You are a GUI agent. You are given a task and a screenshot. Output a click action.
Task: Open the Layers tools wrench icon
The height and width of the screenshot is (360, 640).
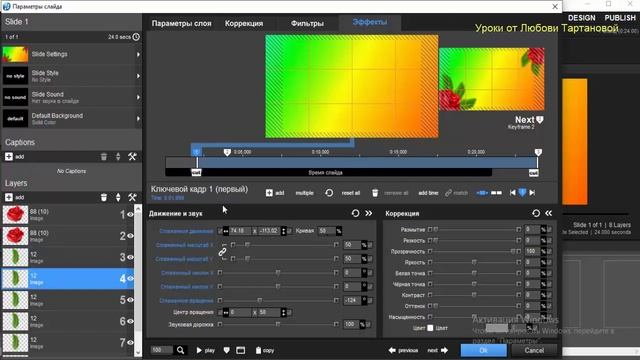click(x=132, y=198)
